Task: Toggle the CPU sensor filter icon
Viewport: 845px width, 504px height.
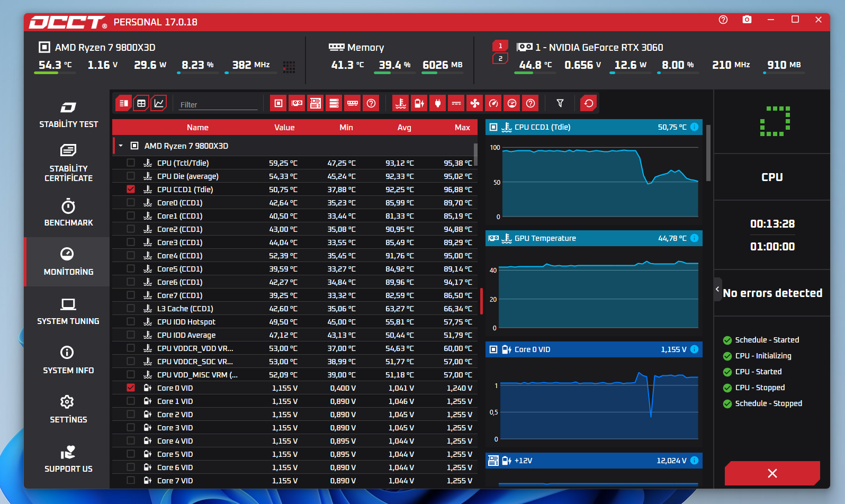Action: click(278, 103)
